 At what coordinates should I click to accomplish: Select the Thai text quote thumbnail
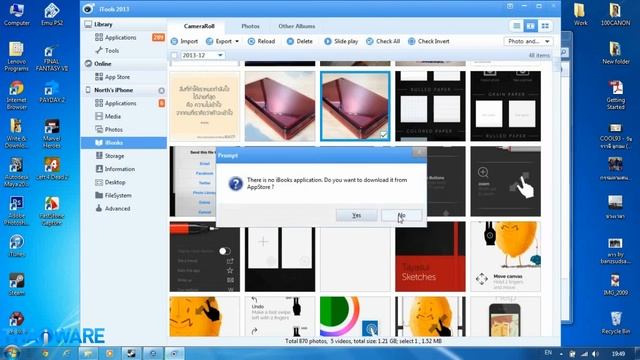[x=204, y=106]
